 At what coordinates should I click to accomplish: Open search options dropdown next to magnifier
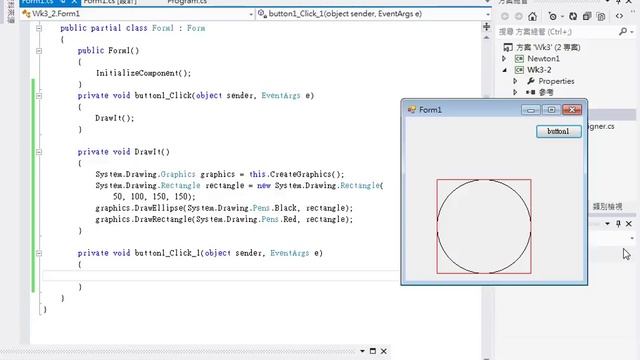(632, 32)
